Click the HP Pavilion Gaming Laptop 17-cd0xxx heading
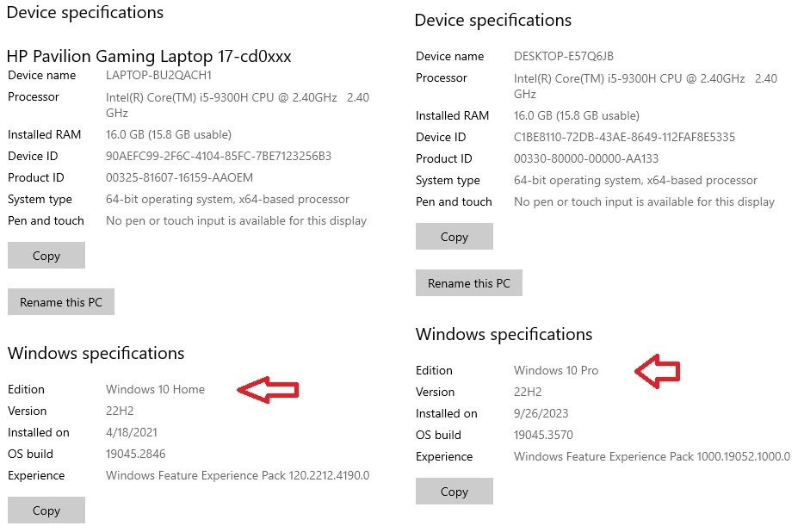 149,56
